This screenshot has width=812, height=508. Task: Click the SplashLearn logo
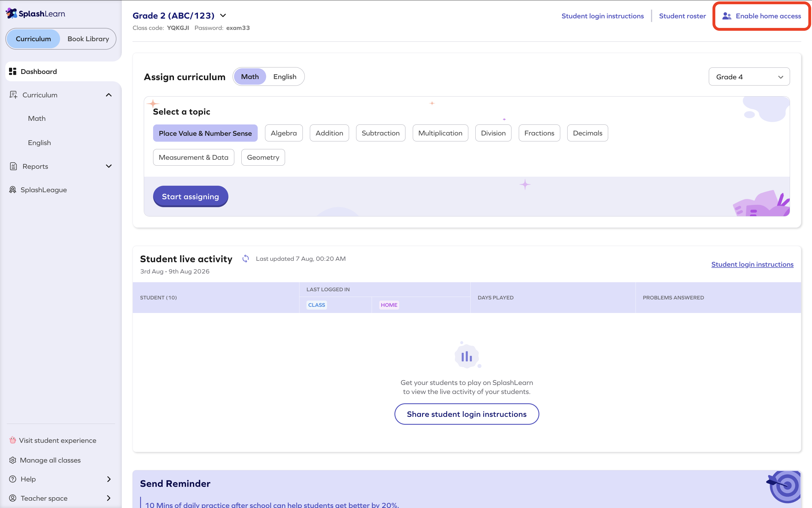pos(36,14)
